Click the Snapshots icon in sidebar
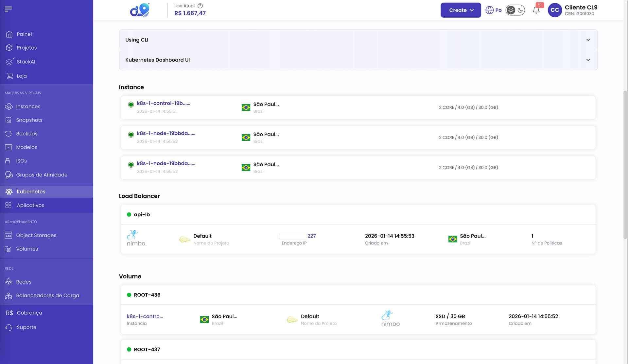Screen dimensions: 628x364 [9, 120]
